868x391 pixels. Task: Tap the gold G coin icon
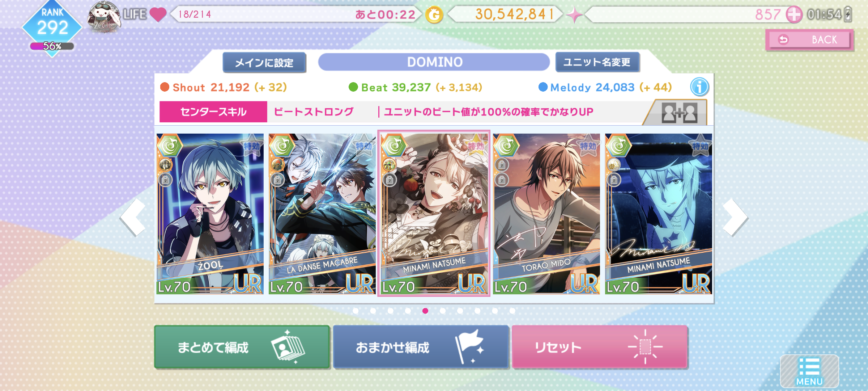(434, 15)
